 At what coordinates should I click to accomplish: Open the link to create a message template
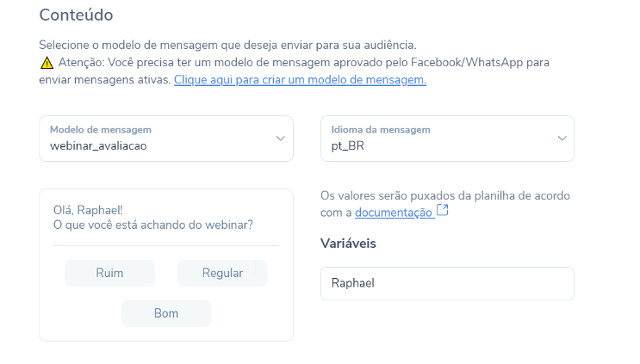tap(300, 80)
